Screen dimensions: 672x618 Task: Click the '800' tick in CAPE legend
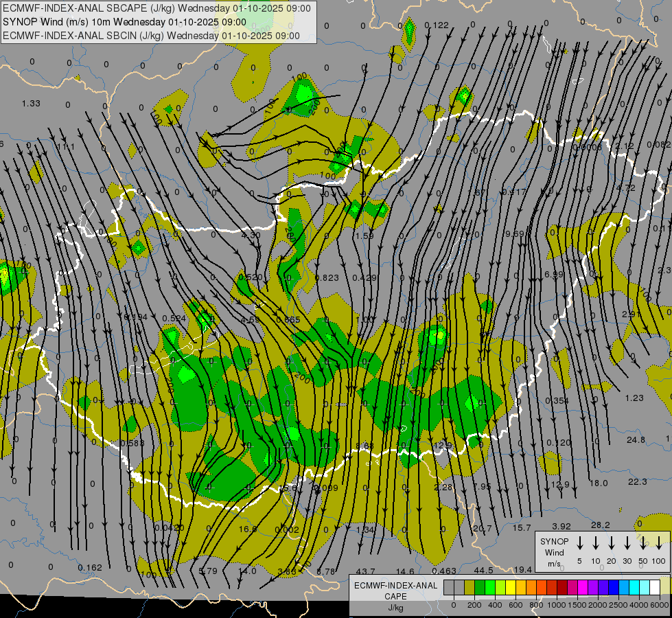pos(536,605)
